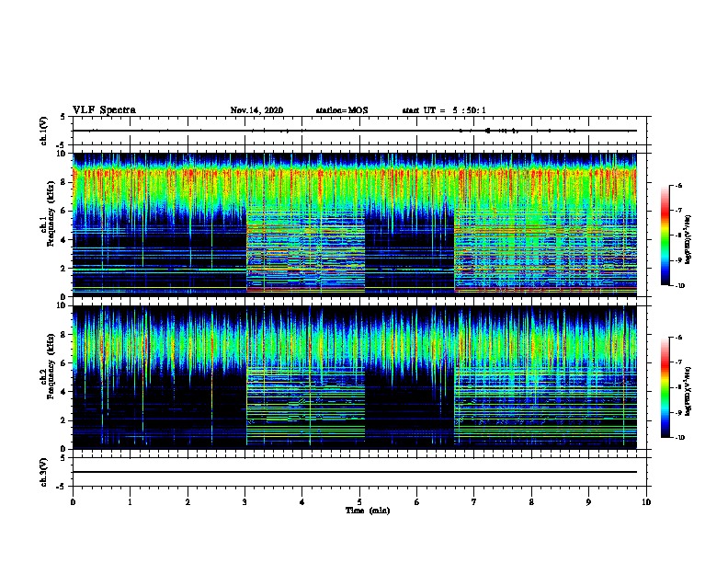Image resolution: width=728 pixels, height=563 pixels.
Task: Click time axis tick label "5"
Action: [359, 502]
